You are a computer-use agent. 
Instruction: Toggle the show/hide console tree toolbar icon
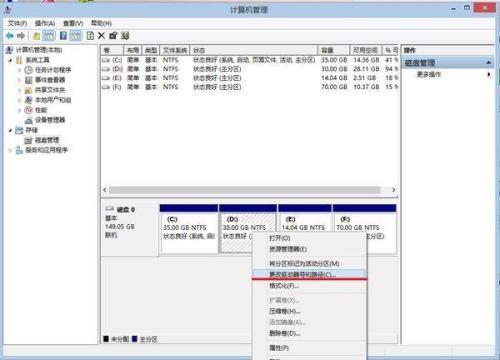tap(49, 36)
